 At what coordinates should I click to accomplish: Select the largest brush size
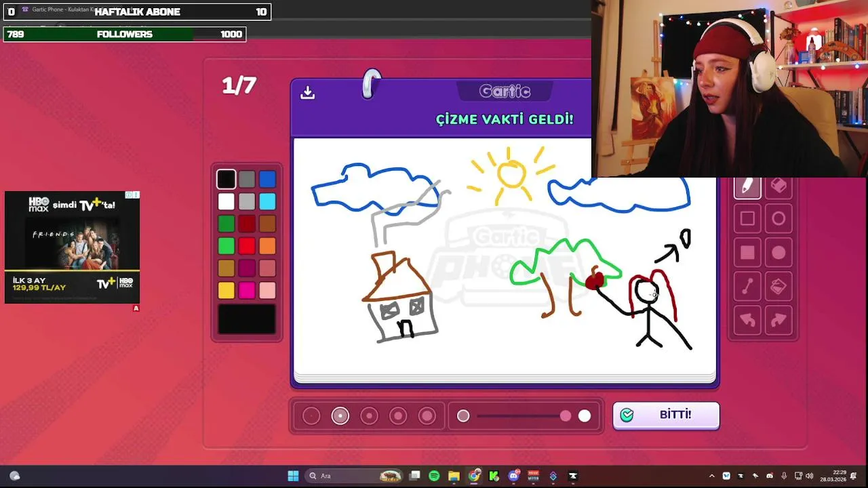427,415
